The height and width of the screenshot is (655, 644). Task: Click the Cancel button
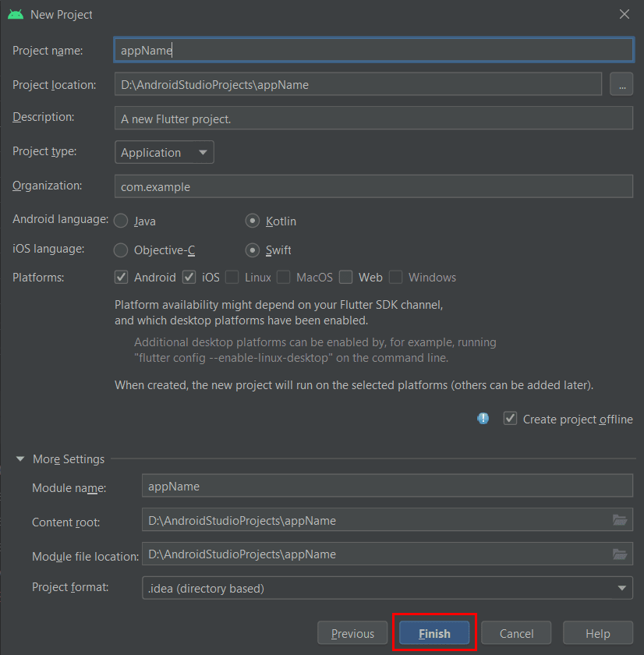coord(516,633)
